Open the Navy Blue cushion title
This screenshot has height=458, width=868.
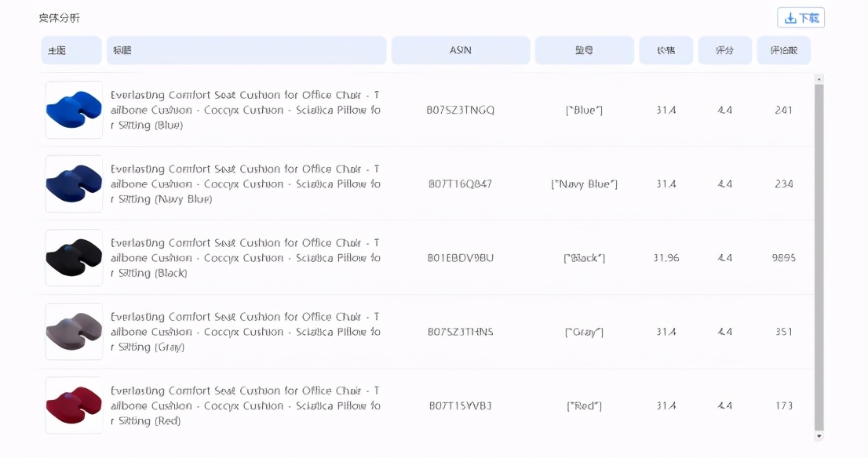tap(245, 184)
